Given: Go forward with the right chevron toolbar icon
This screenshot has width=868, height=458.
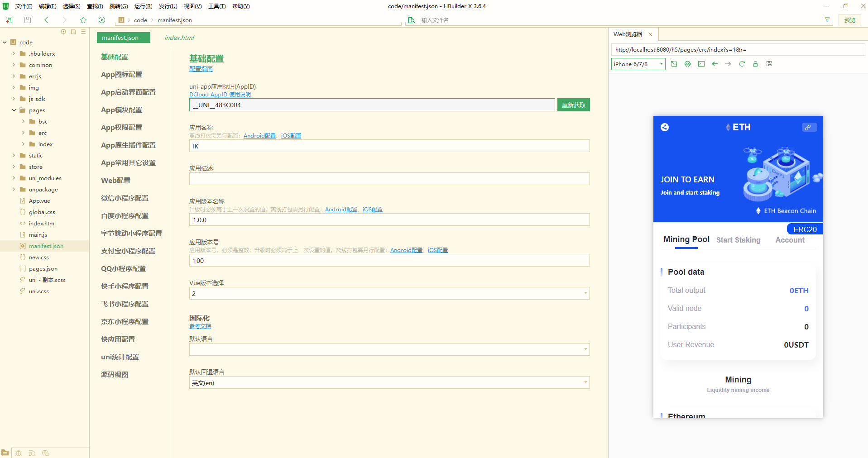Looking at the screenshot, I should (x=64, y=20).
